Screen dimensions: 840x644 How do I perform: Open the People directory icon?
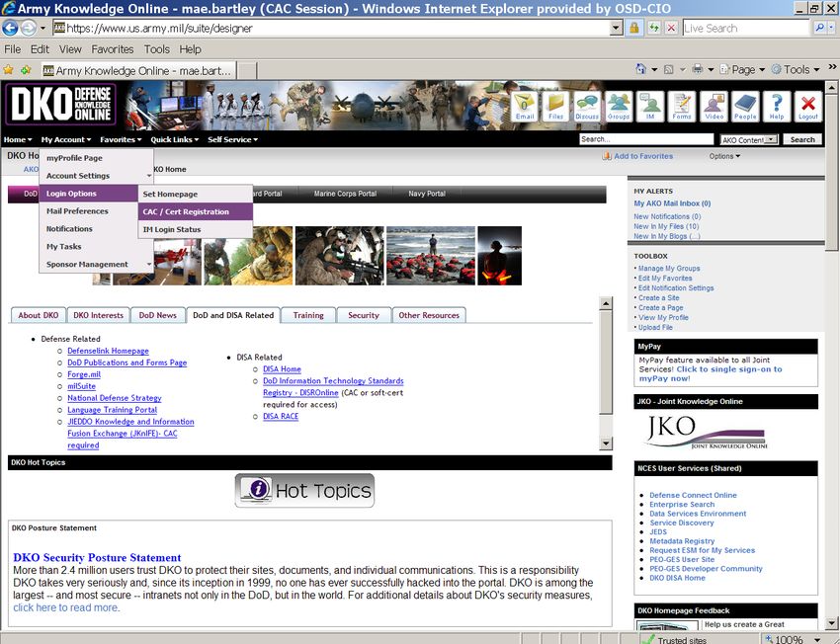(745, 107)
